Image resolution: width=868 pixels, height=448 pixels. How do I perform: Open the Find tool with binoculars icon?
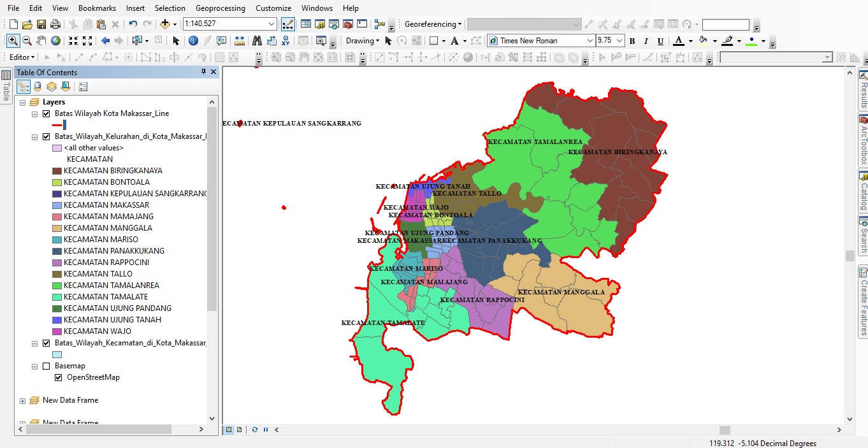(258, 40)
